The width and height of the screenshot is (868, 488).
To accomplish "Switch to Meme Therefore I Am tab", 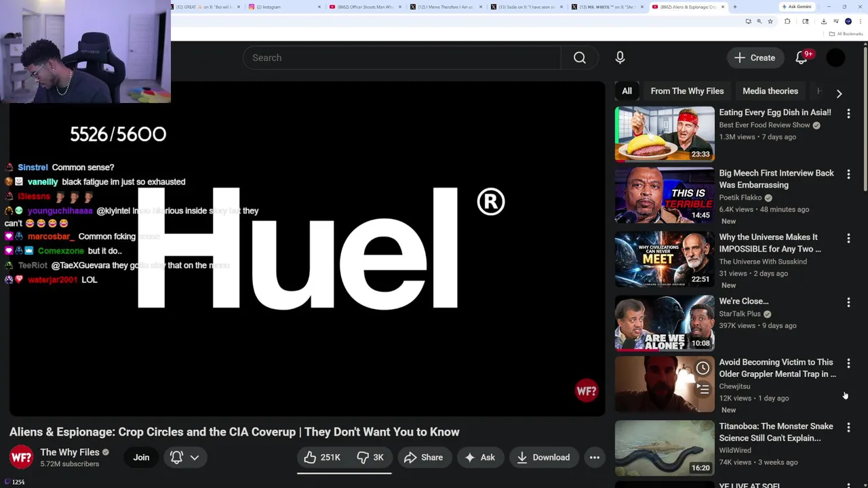I will point(444,7).
